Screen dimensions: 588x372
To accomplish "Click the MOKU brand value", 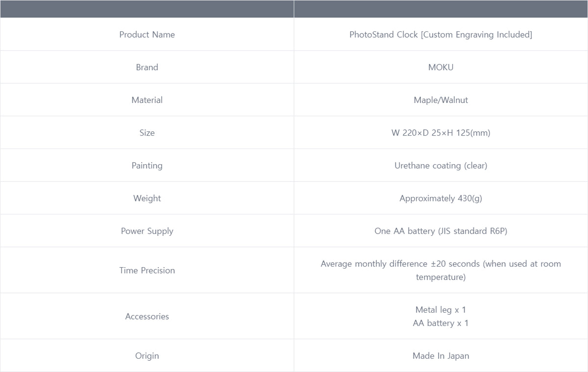I will (441, 67).
